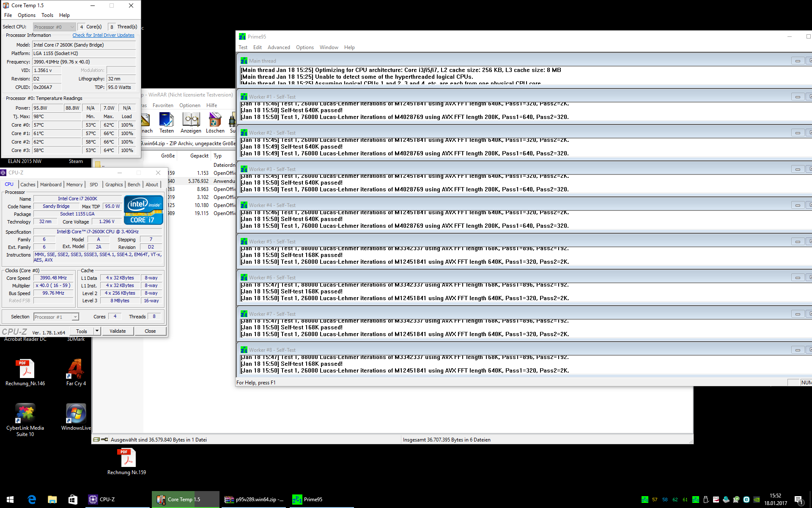Image resolution: width=812 pixels, height=508 pixels.
Task: Minimize the Main thread subwindow in Prime95
Action: pyautogui.click(x=797, y=61)
